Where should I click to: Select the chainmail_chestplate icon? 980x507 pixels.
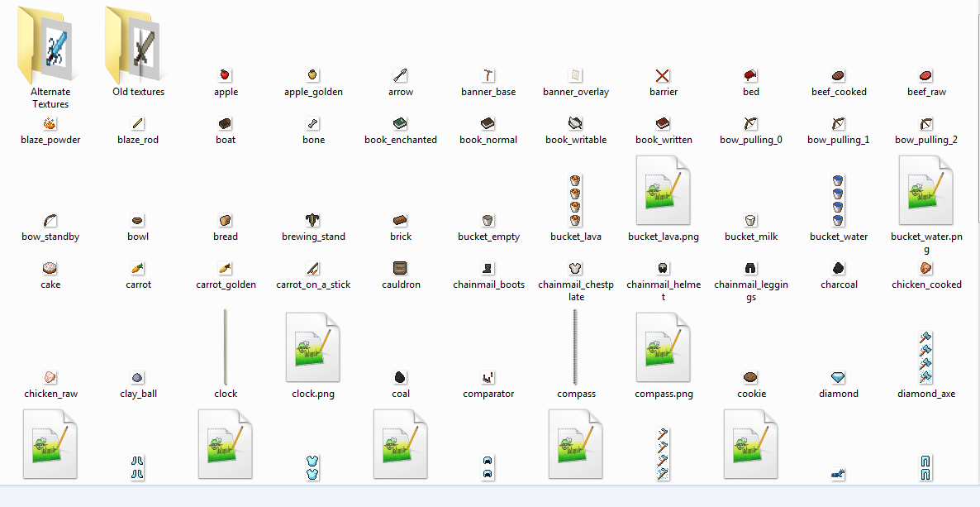576,268
